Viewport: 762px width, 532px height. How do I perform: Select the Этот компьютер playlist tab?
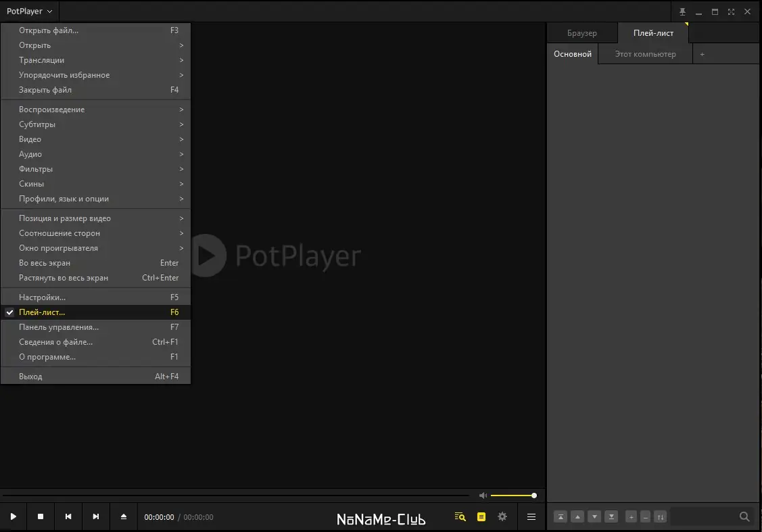pos(645,54)
